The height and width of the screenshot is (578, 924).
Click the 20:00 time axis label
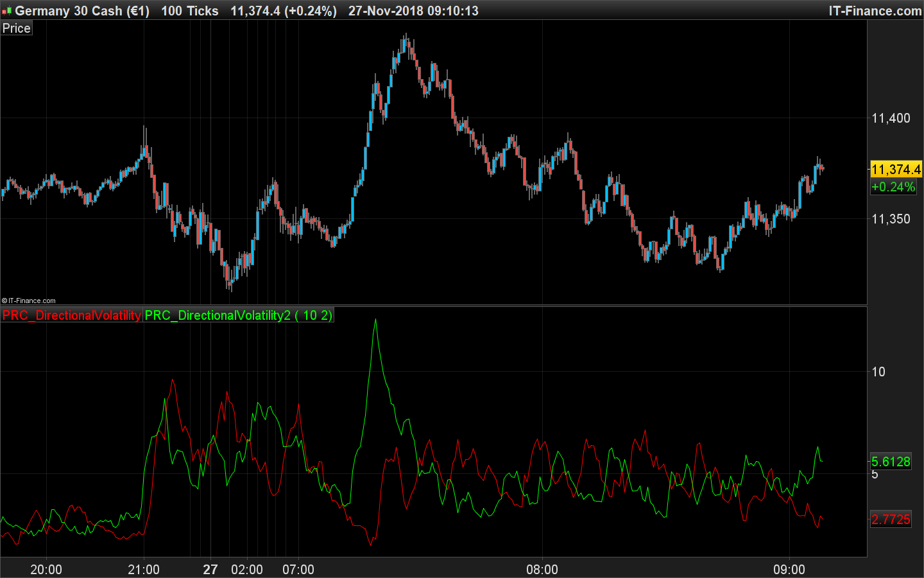click(46, 570)
